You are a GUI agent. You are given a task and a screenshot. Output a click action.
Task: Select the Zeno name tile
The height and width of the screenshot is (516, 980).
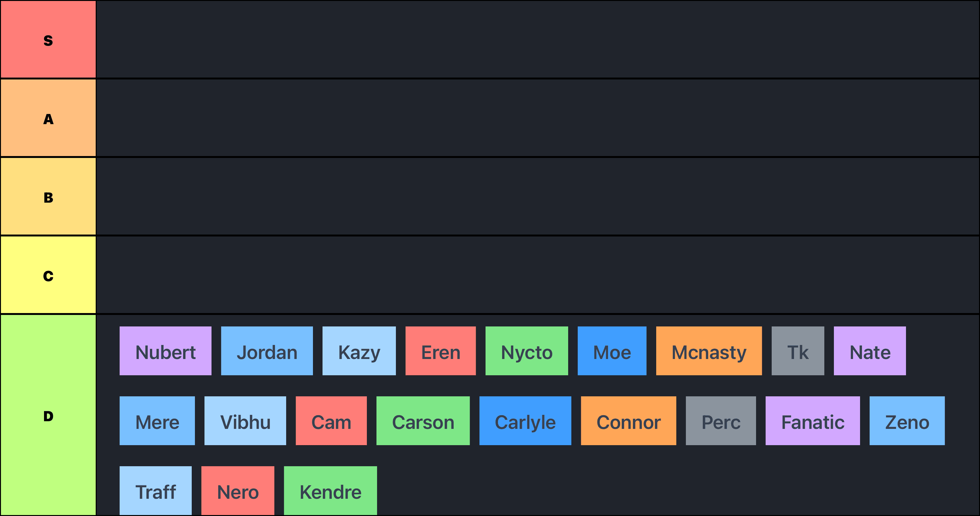[907, 421]
